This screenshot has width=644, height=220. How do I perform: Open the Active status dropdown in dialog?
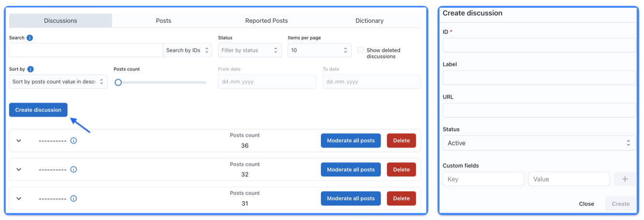539,143
